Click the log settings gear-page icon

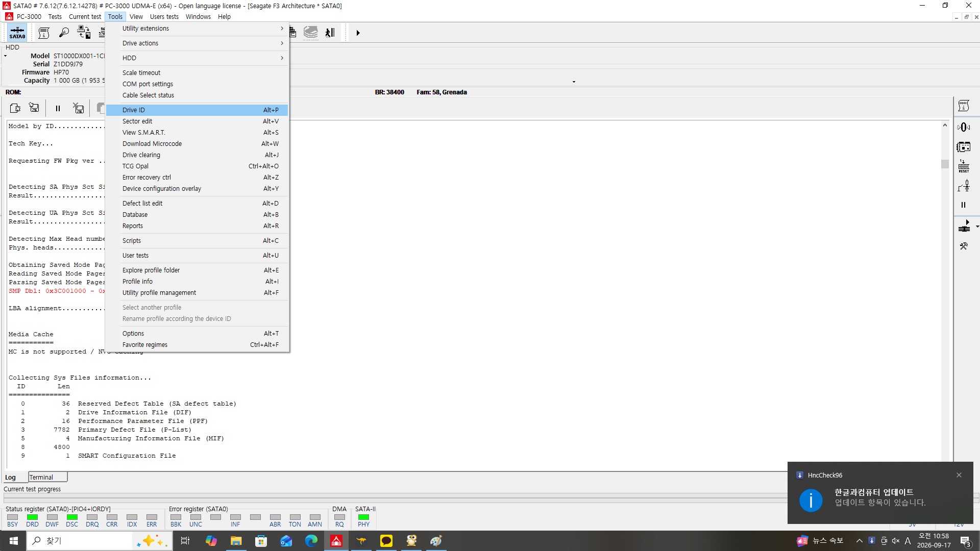(15, 108)
